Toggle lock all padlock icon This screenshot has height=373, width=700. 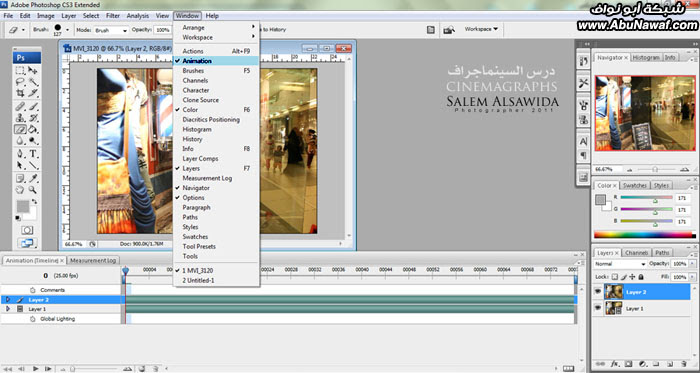641,277
